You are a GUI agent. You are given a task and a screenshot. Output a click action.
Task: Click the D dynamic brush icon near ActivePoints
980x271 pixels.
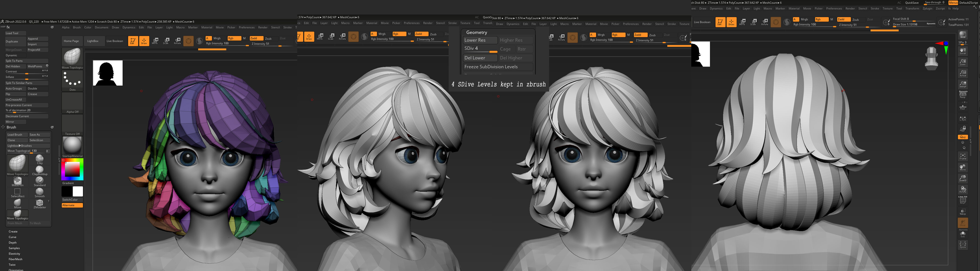click(x=942, y=22)
